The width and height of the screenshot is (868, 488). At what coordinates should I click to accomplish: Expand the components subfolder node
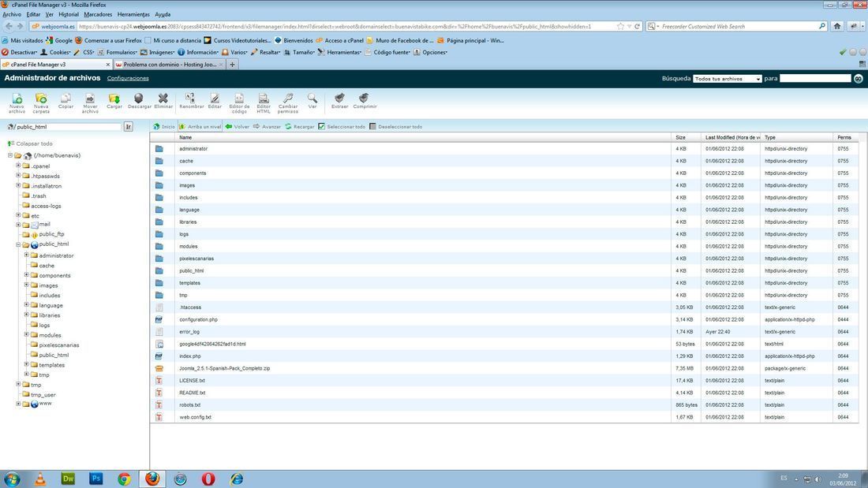[x=27, y=275]
